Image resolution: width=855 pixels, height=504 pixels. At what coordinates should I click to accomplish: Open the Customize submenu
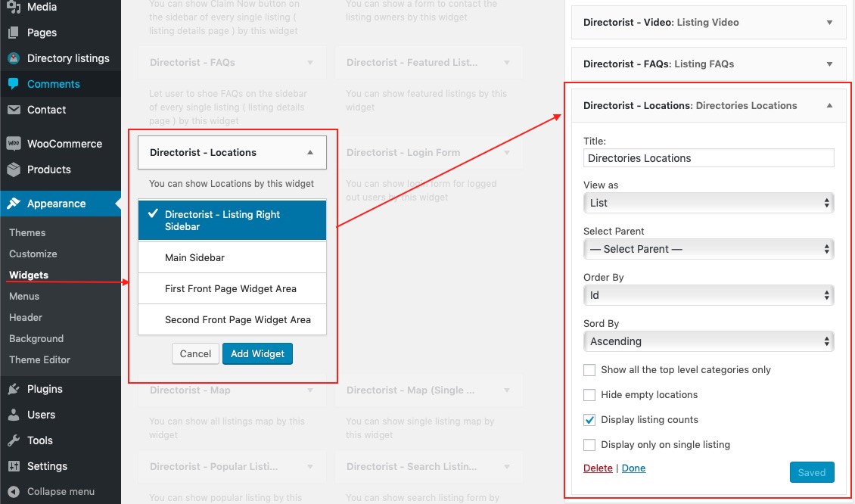pos(33,254)
